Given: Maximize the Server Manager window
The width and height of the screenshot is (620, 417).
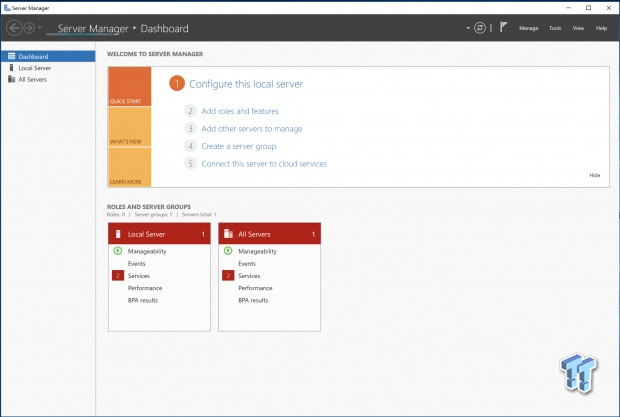Looking at the screenshot, I should pos(588,8).
